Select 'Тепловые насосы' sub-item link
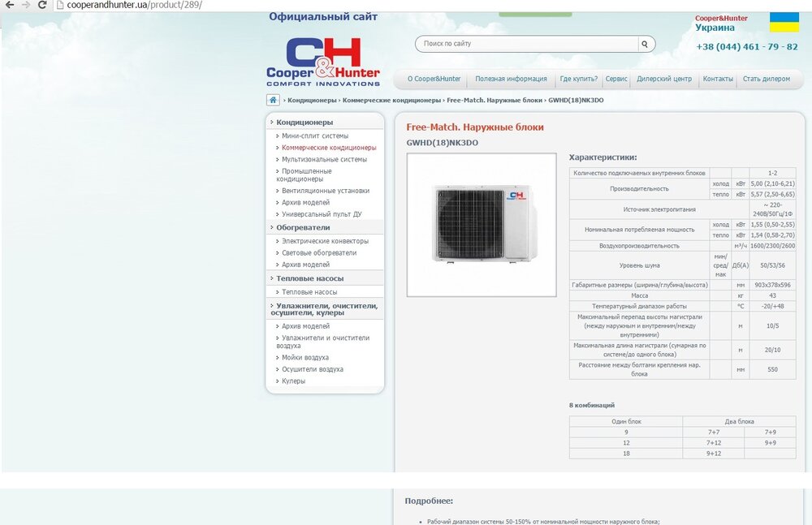 click(309, 292)
